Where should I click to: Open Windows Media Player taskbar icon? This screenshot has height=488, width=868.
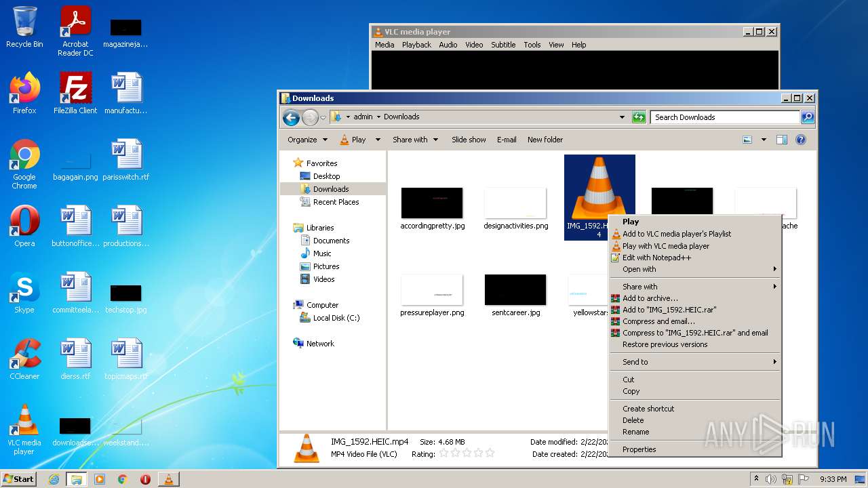(x=100, y=479)
